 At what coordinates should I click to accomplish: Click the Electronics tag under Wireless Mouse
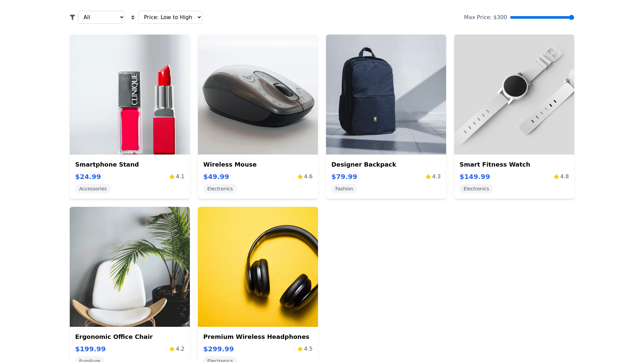220,189
